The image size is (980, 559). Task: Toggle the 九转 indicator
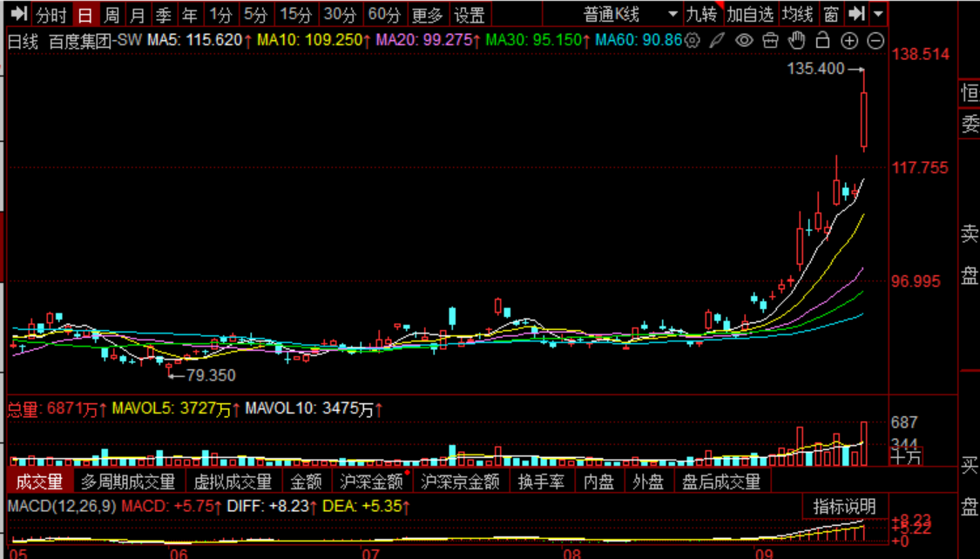click(x=702, y=14)
